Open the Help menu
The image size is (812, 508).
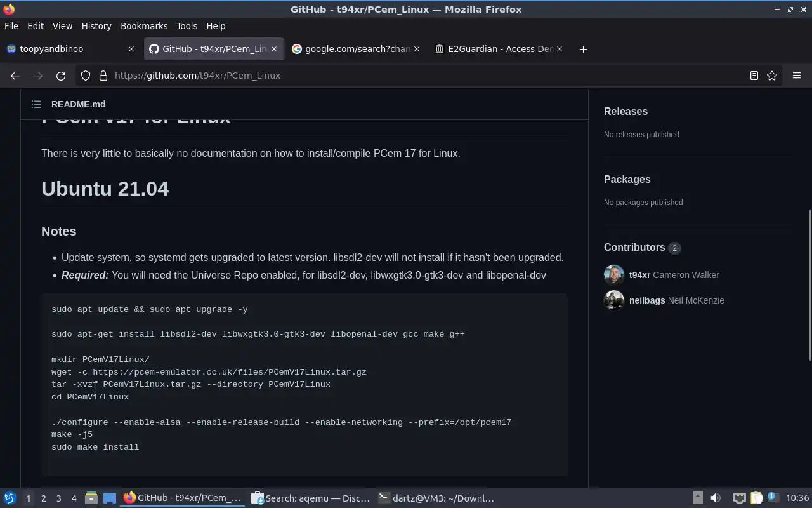(x=216, y=26)
